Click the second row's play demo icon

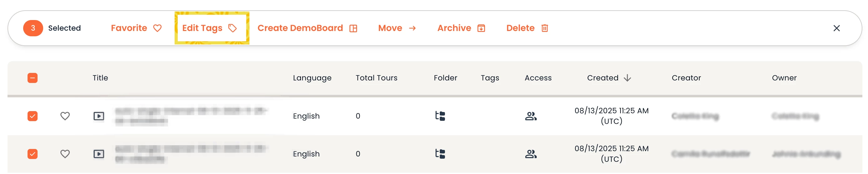99,154
